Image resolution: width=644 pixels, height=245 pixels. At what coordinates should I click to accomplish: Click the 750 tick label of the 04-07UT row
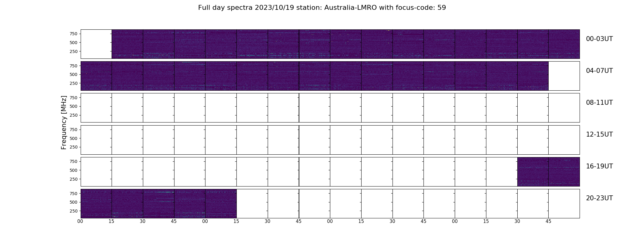point(73,66)
